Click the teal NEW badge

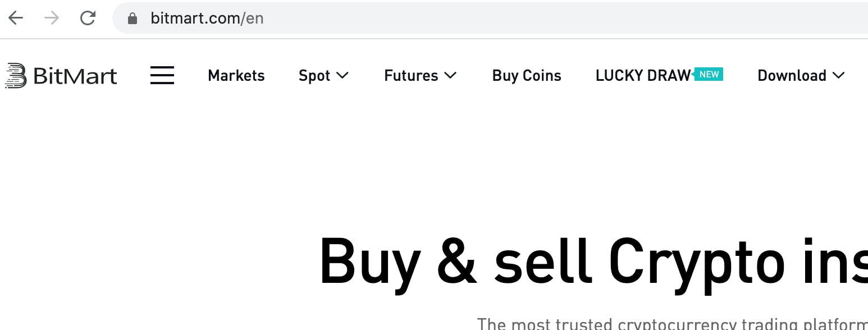click(x=709, y=74)
